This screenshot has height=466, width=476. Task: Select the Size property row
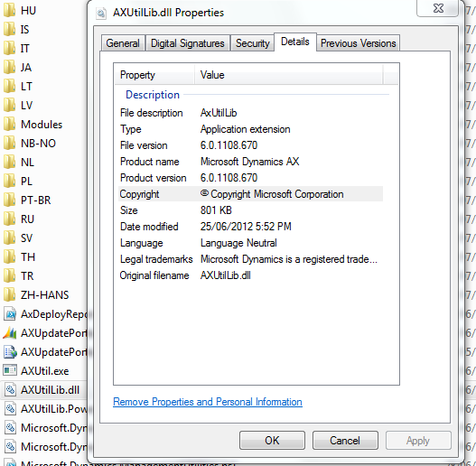pyautogui.click(x=250, y=210)
